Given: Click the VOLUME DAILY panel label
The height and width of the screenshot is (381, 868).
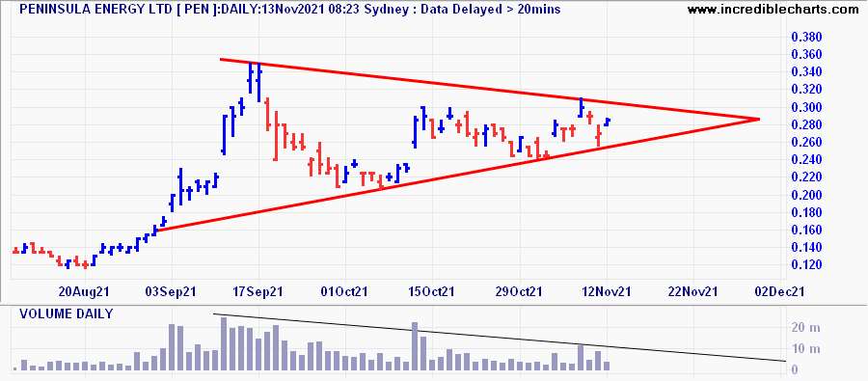Looking at the screenshot, I should point(67,314).
